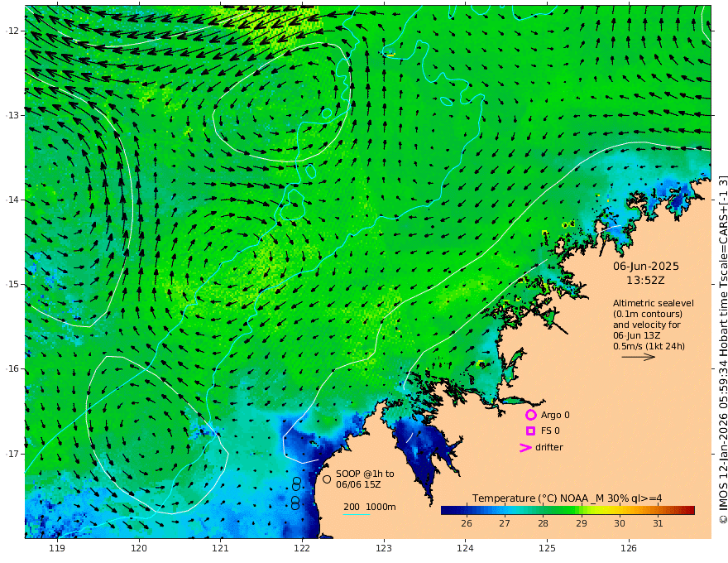Screen dimensions: 728x563
Task: Click the 'FS 0' legend label
Action: (550, 431)
